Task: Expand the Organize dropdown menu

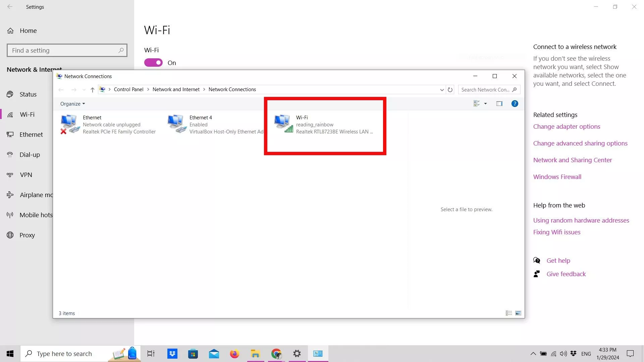Action: 72,104
